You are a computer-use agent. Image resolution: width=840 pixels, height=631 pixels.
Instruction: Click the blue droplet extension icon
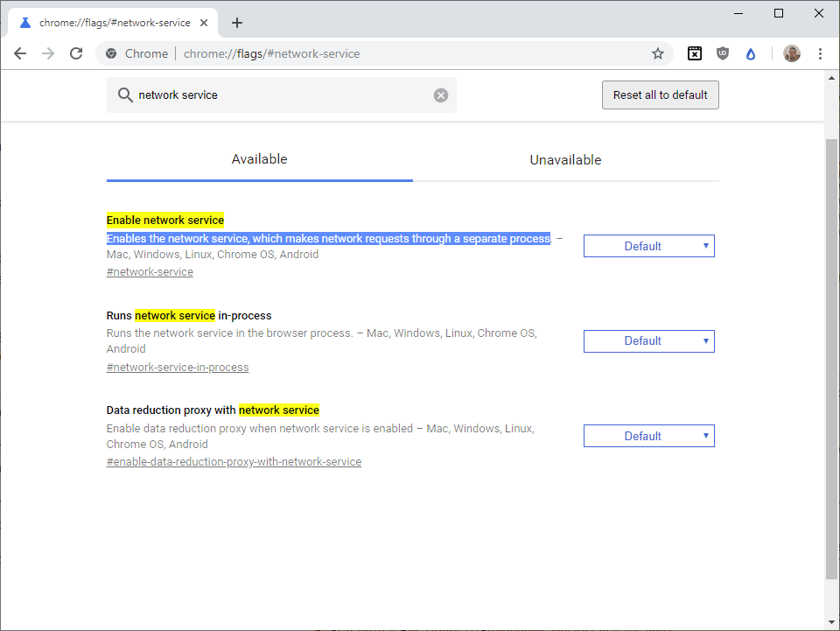pyautogui.click(x=750, y=53)
